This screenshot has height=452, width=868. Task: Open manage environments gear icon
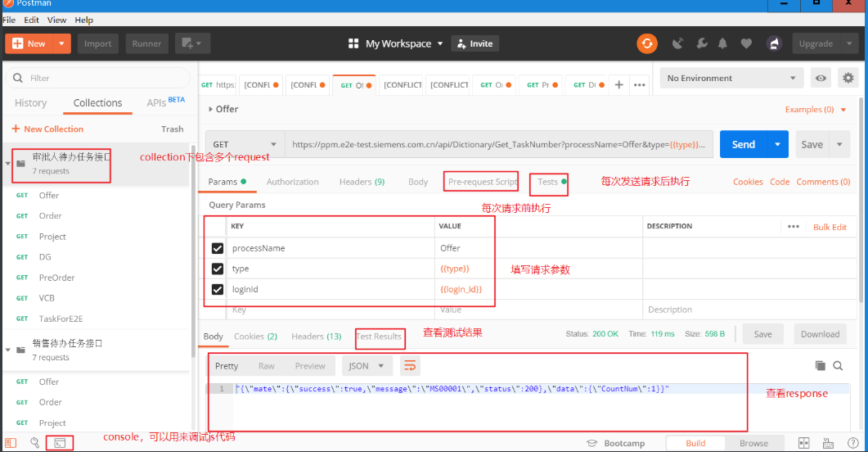[848, 78]
